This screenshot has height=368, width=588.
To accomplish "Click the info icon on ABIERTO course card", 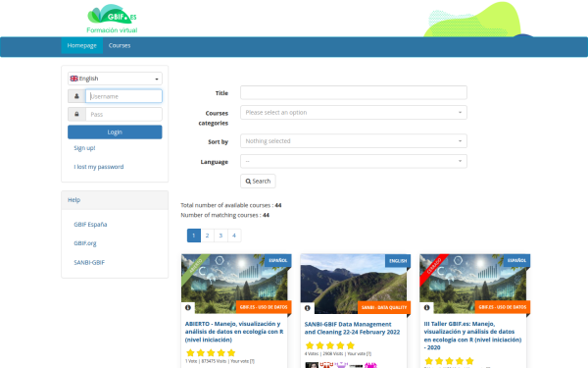I will tap(188, 307).
